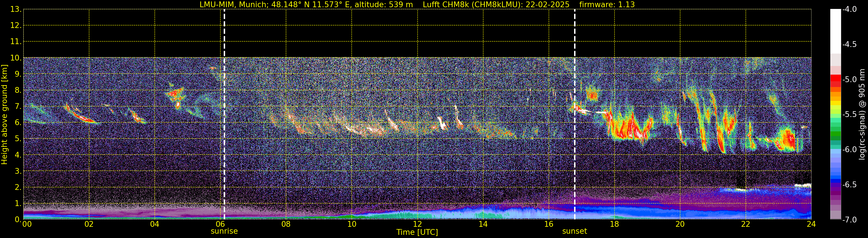Select the white dashed sunset marker line

(575, 114)
